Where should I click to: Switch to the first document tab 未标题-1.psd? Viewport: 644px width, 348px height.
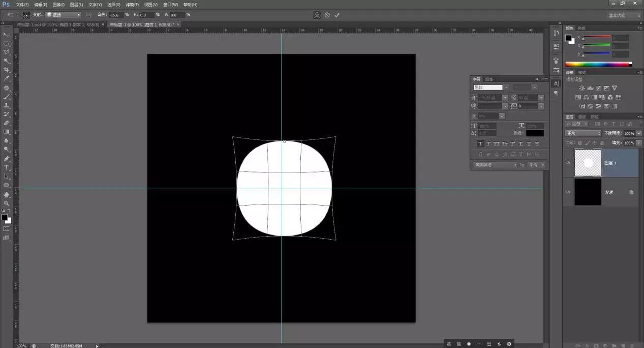click(58, 24)
